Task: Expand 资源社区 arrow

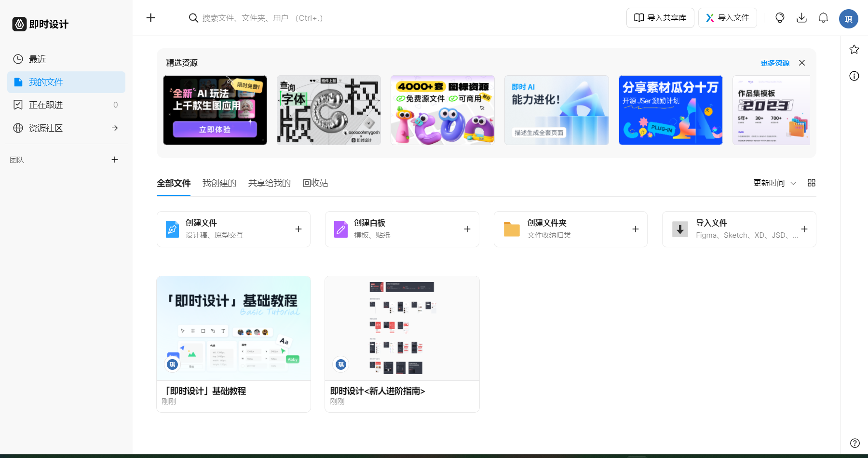Action: coord(115,128)
